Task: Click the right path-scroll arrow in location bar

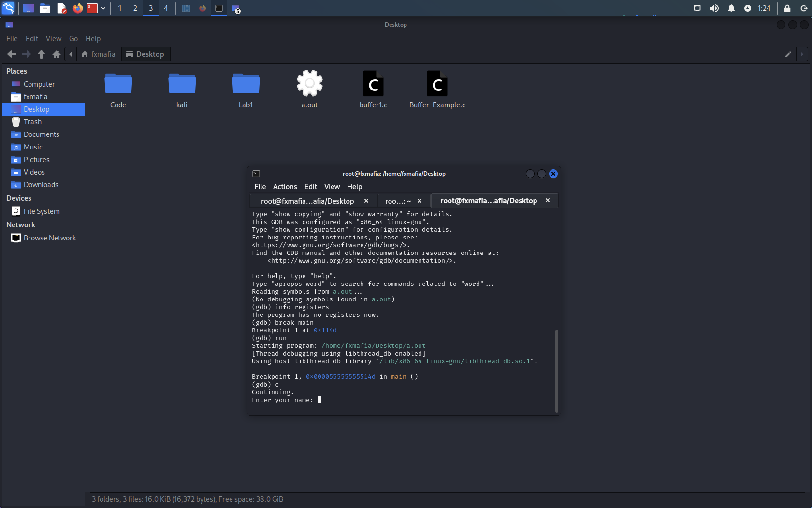Action: (802, 54)
